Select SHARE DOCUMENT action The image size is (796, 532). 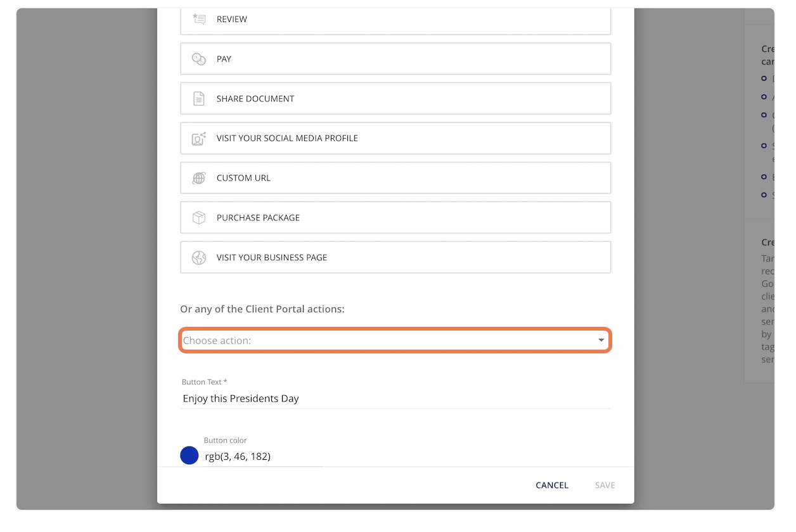pyautogui.click(x=395, y=99)
